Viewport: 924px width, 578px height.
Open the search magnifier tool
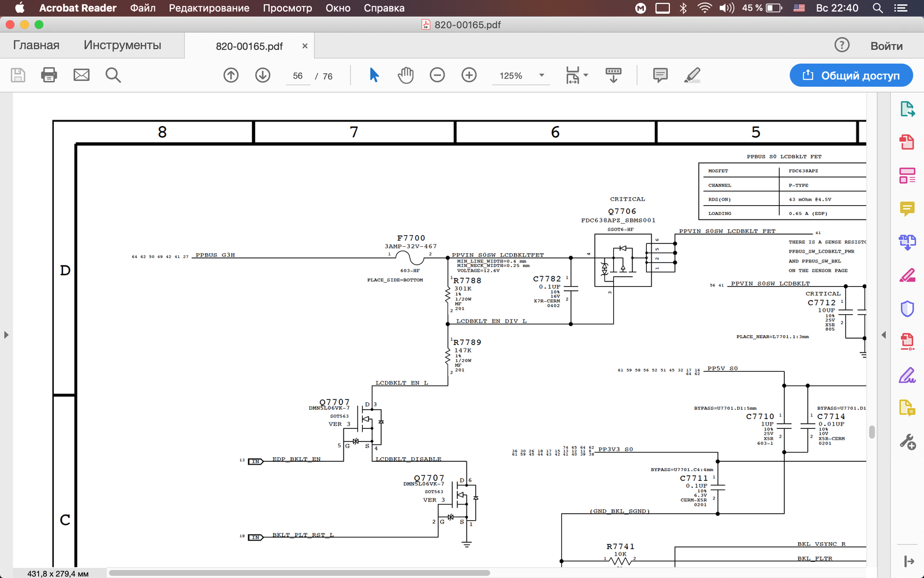[x=113, y=75]
